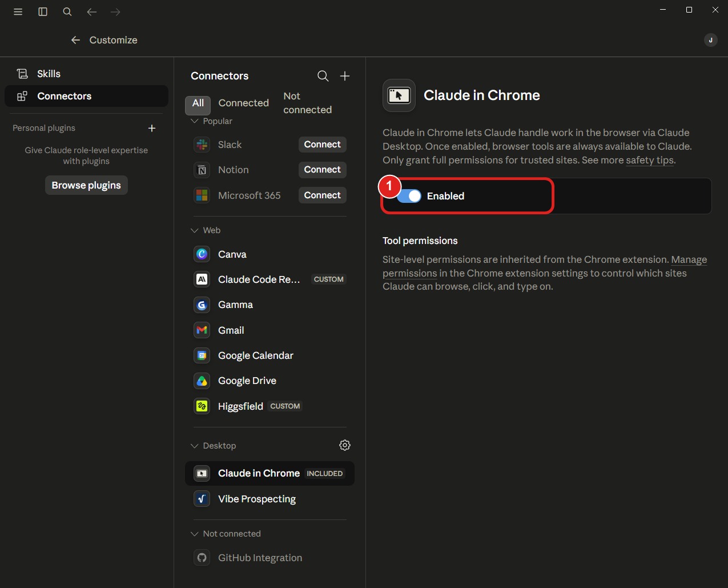Click the Personal plugins label

44,128
